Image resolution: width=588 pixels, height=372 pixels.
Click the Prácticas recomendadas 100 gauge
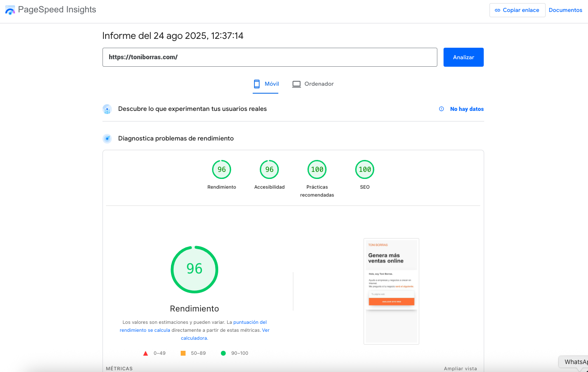click(317, 170)
